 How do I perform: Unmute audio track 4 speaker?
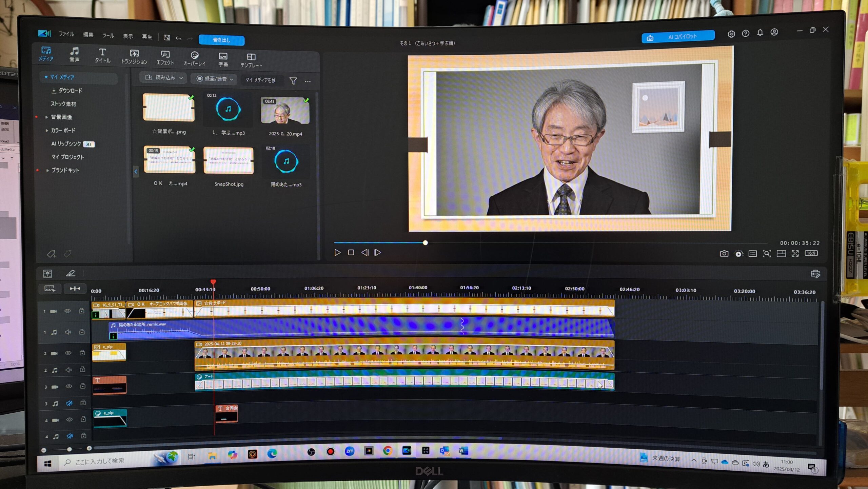click(x=70, y=436)
